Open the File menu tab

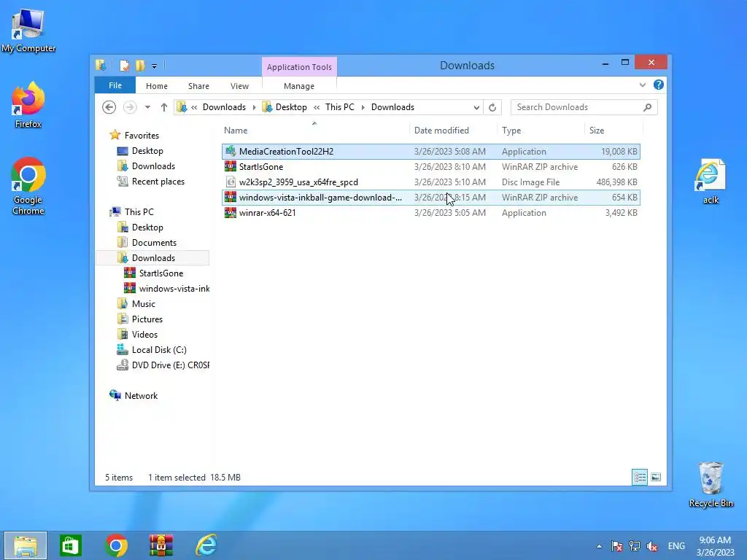115,85
